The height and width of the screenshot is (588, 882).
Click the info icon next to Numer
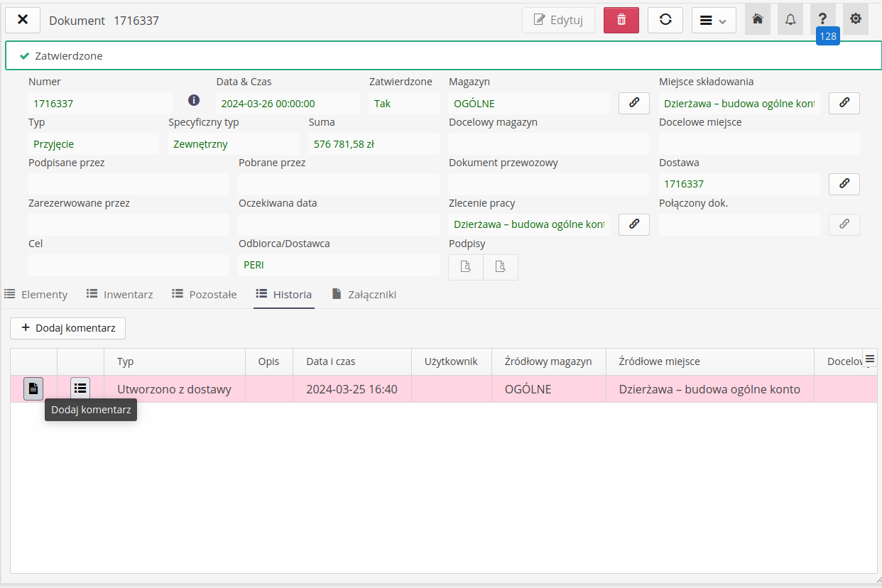[x=193, y=100]
